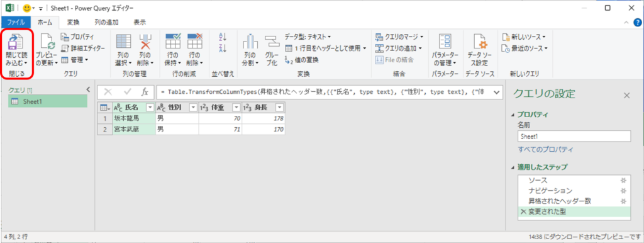Click the cell 宮本武蔵
Image resolution: width=644 pixels, height=243 pixels.
[135, 130]
